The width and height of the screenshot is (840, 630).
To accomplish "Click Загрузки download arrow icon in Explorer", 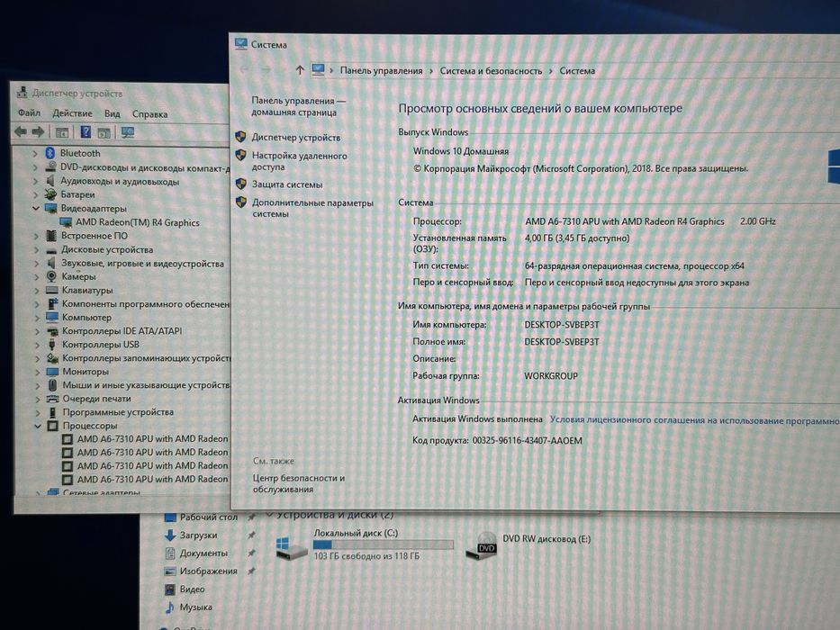I will tap(170, 535).
